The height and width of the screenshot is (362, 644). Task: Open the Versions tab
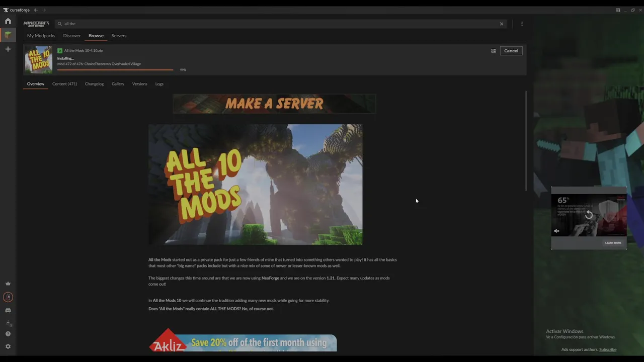coord(139,84)
